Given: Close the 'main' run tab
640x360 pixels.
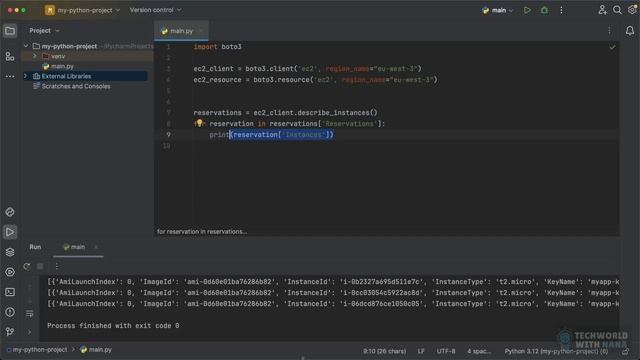Looking at the screenshot, I should click(x=96, y=247).
